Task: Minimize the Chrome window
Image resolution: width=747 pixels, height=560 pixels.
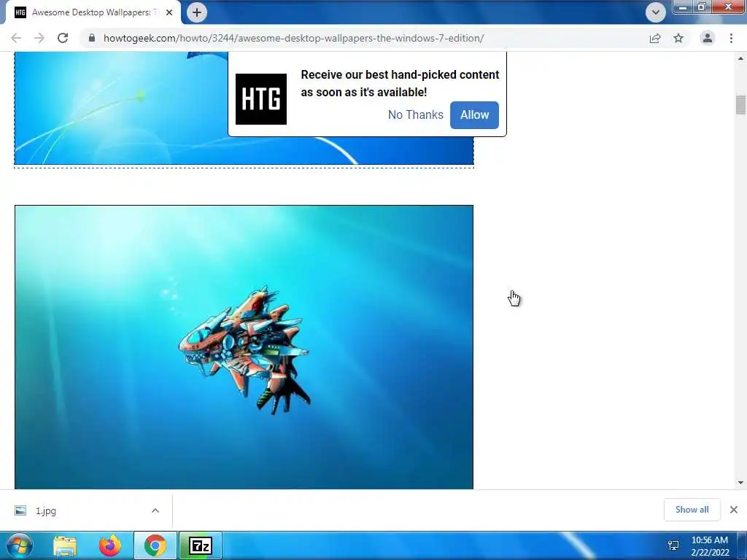Action: [683, 7]
